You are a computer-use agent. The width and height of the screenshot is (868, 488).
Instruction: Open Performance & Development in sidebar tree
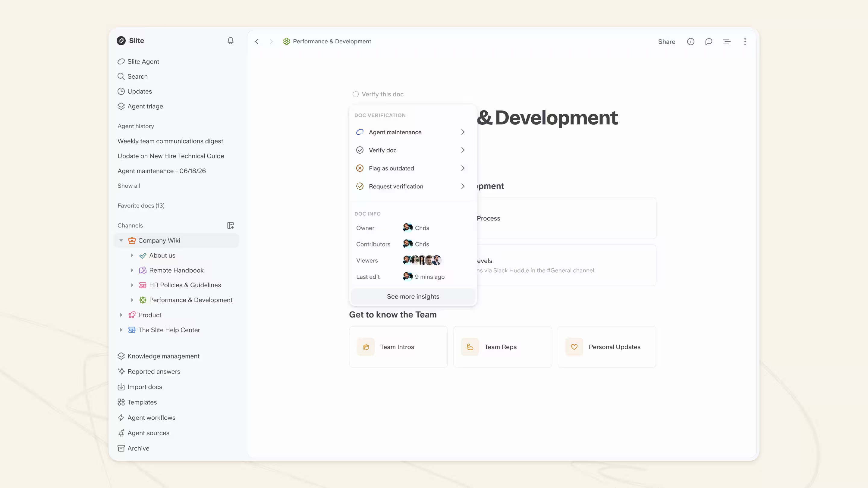click(x=191, y=300)
